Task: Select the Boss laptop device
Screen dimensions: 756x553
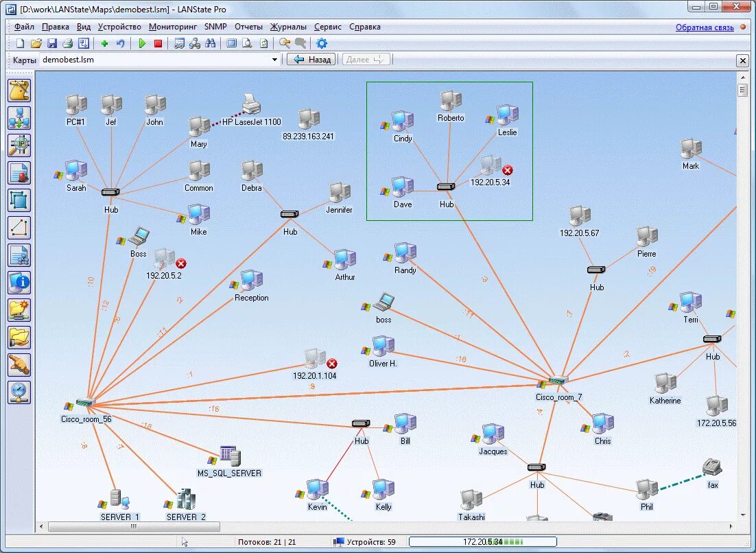Action: point(139,236)
